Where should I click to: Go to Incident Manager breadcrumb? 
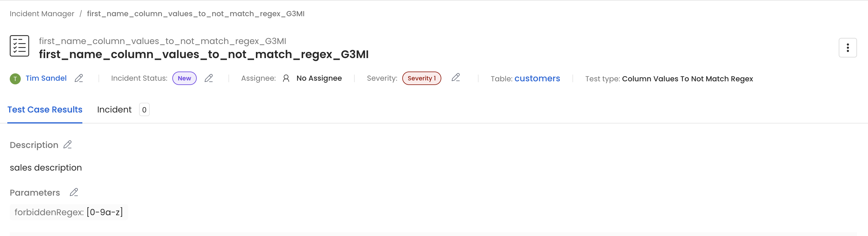pyautogui.click(x=42, y=13)
